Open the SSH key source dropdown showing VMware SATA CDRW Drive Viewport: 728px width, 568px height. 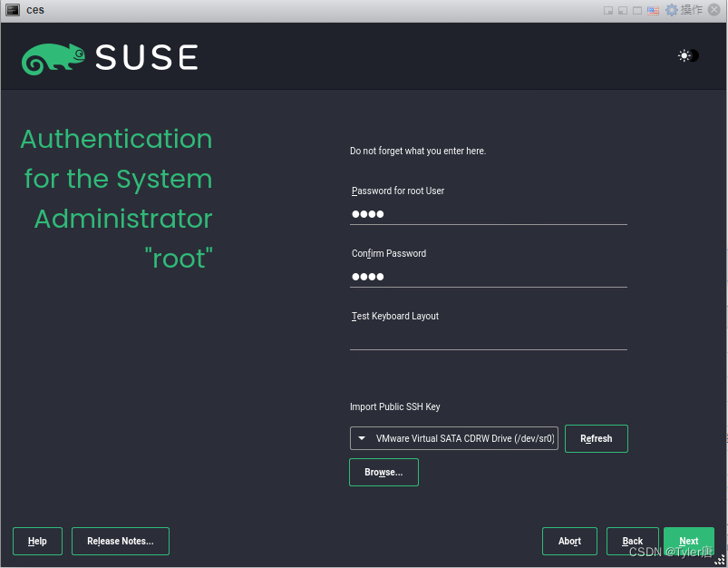click(453, 438)
